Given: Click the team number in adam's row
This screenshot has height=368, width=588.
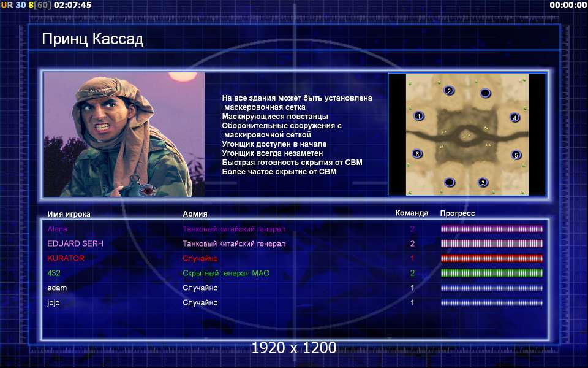Looking at the screenshot, I should (412, 288).
